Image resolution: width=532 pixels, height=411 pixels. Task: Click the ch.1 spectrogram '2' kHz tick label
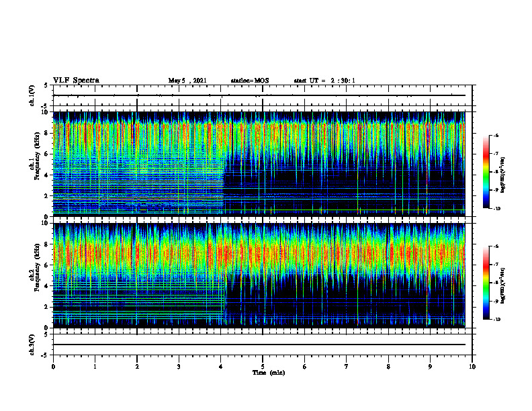pos(47,195)
